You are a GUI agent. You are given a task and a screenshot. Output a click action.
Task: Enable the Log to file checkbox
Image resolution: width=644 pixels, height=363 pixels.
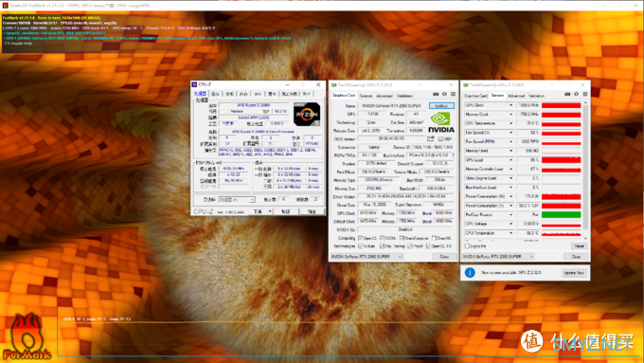point(467,245)
